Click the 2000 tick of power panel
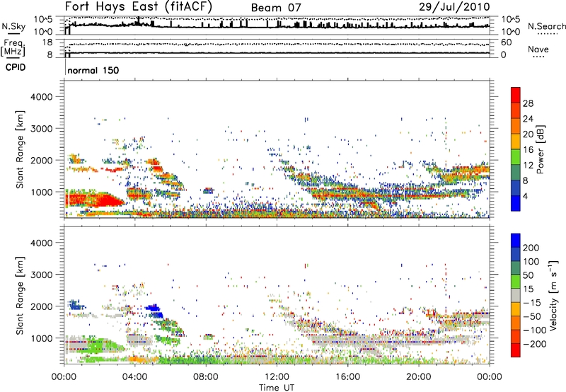Image resolution: width=566 pixels, height=392 pixels. click(42, 160)
